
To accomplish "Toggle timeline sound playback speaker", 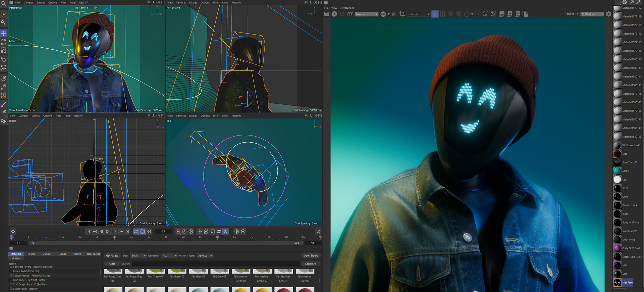I will [149, 232].
